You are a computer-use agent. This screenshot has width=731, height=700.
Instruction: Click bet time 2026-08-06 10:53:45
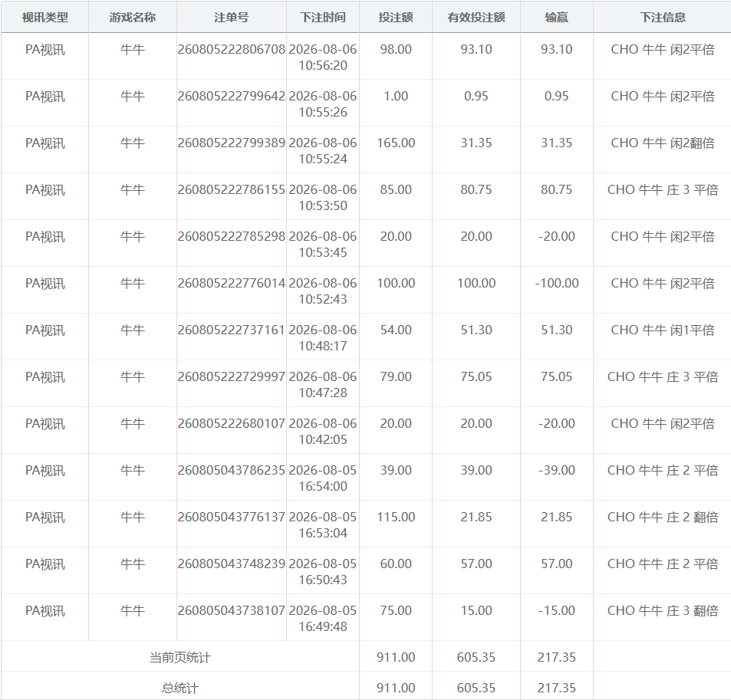click(x=323, y=245)
